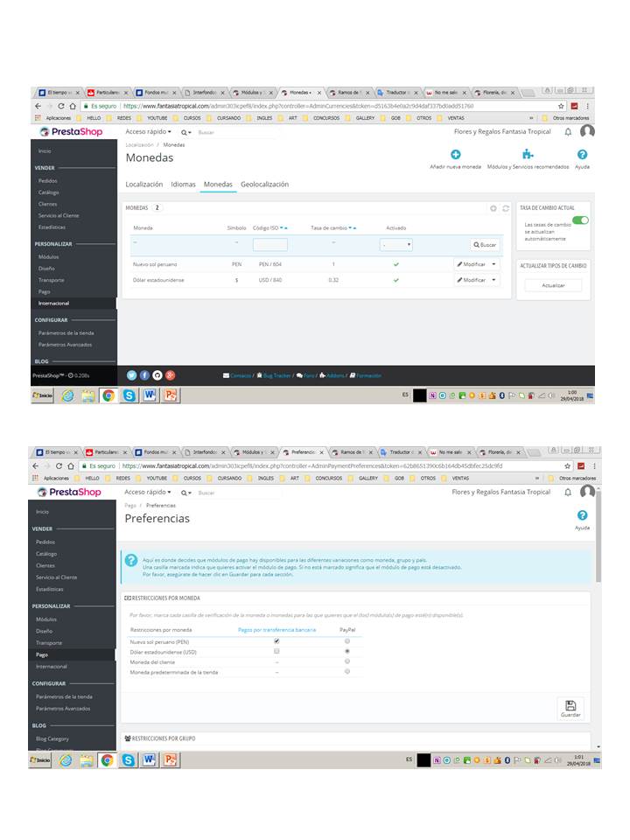630x840 pixels.
Task: Open notifications bell on Monedas page
Action: [x=568, y=132]
